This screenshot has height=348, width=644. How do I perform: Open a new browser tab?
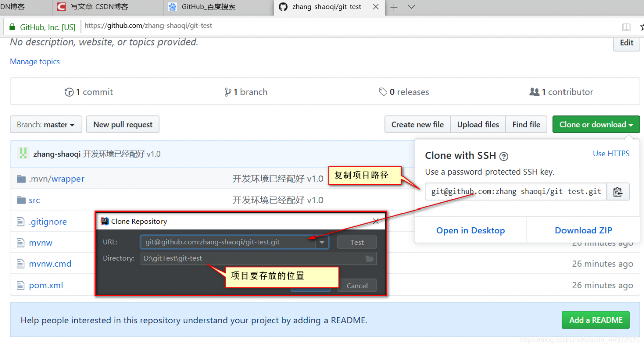pyautogui.click(x=394, y=7)
